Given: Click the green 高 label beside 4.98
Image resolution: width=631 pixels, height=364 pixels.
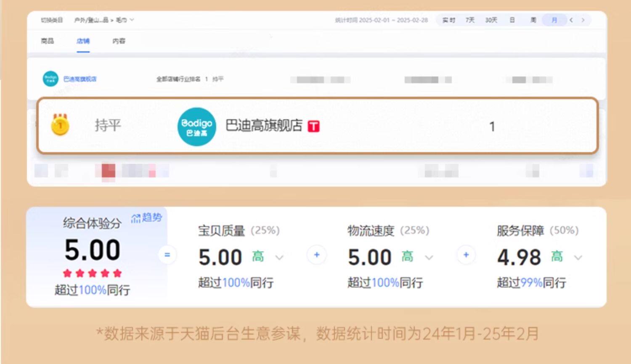Looking at the screenshot, I should (x=557, y=256).
